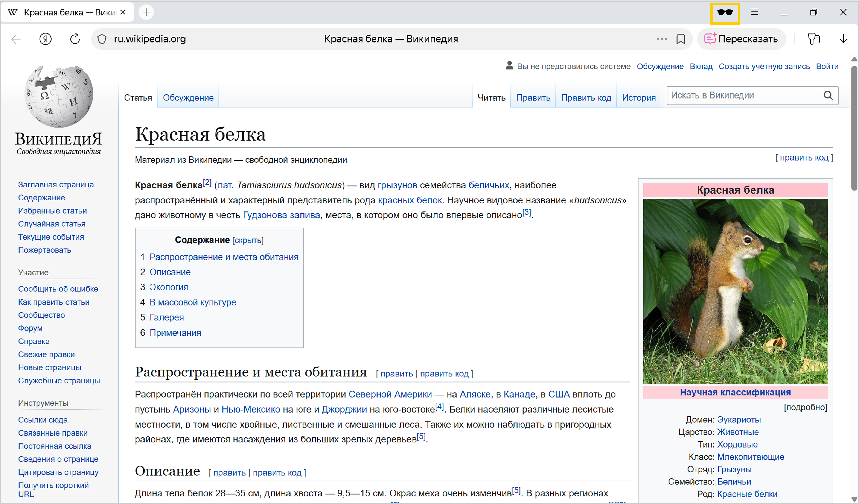Switch to the Обсуждение article tab
The width and height of the screenshot is (859, 504).
point(188,98)
